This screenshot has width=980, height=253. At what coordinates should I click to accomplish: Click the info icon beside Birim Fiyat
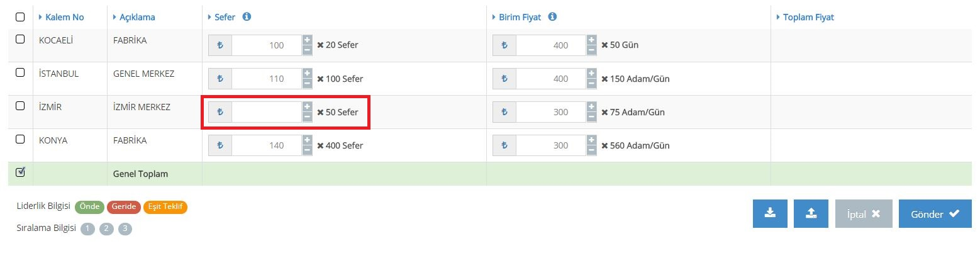pyautogui.click(x=552, y=17)
